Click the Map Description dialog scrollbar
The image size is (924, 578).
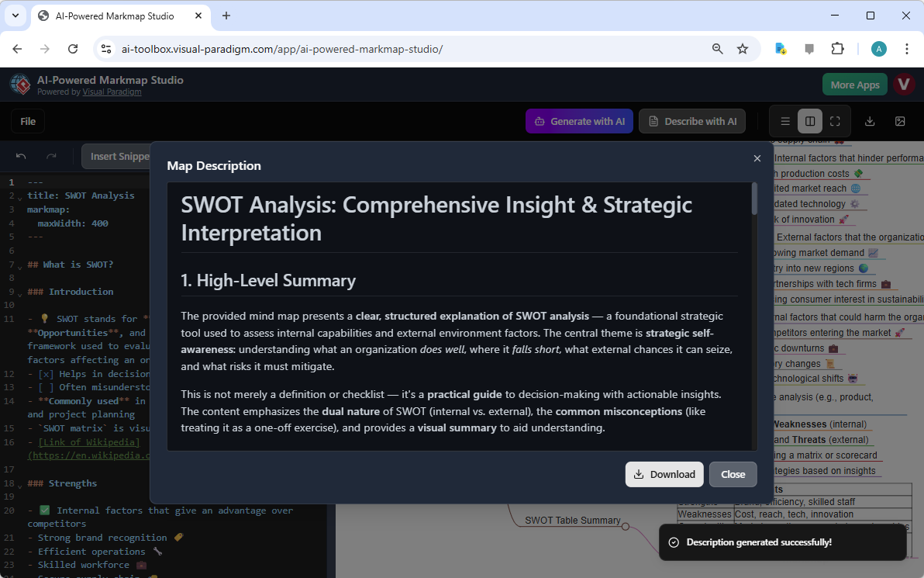pos(754,200)
